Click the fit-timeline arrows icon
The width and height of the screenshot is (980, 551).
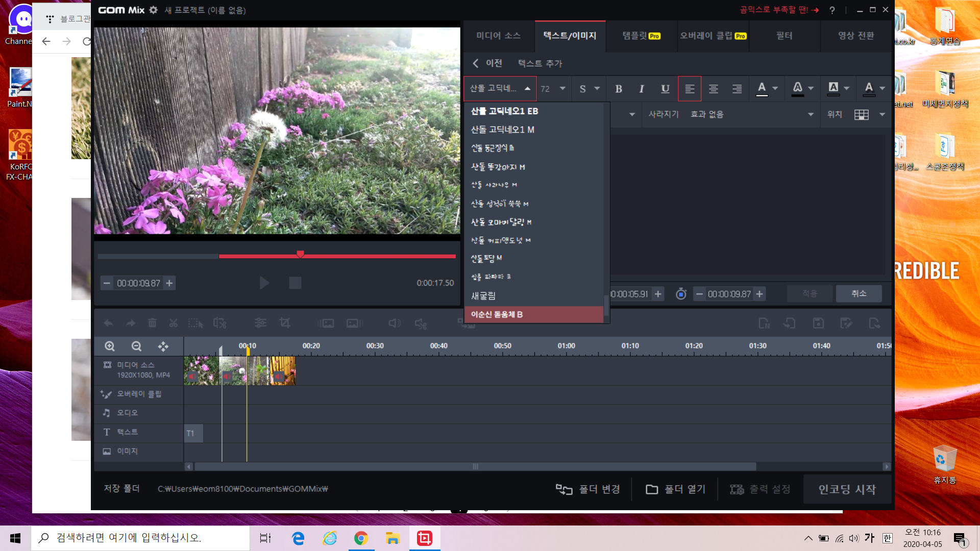[163, 346]
